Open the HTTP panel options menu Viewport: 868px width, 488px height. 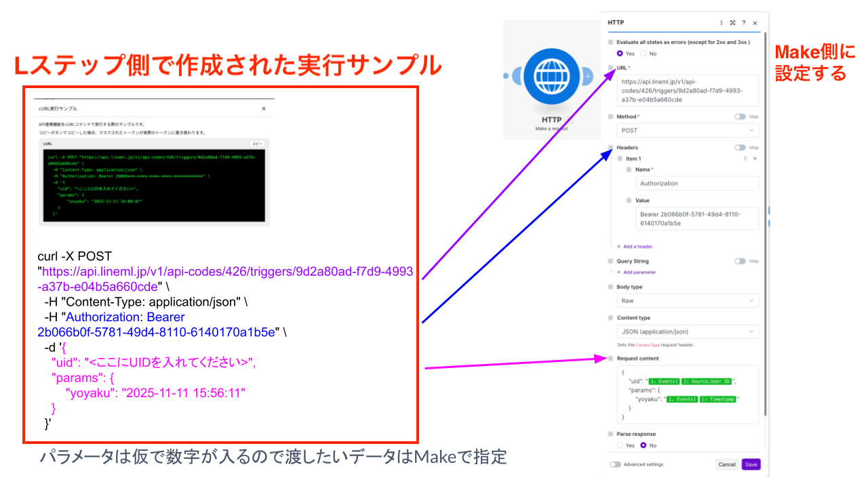(721, 23)
